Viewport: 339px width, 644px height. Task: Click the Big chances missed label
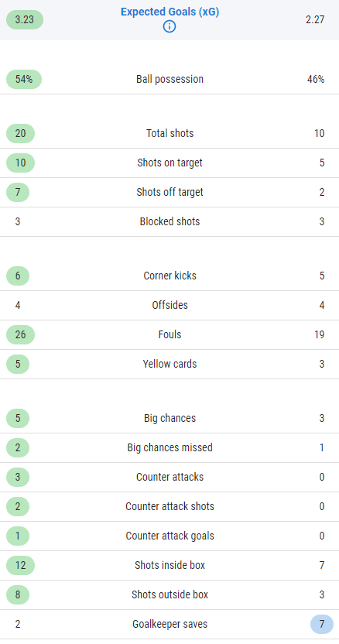169,447
